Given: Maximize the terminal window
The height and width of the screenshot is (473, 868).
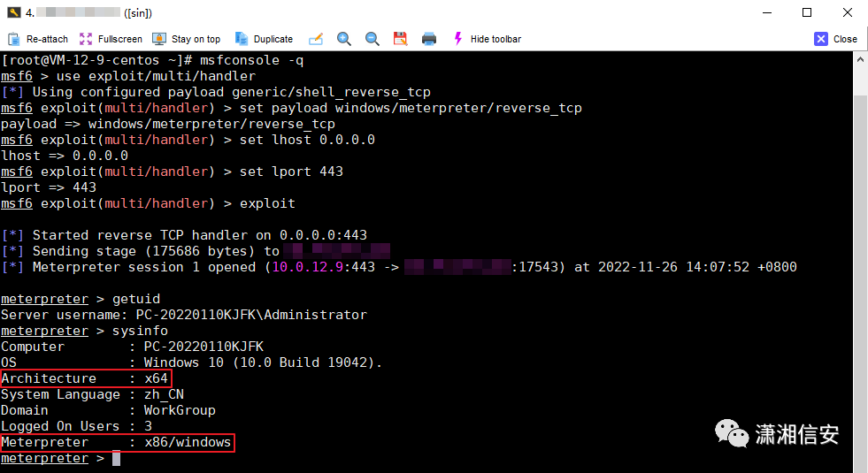Looking at the screenshot, I should pyautogui.click(x=807, y=12).
